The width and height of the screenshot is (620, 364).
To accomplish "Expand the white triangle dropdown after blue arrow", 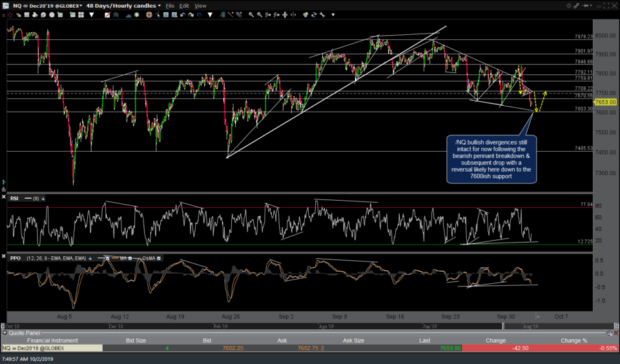I will click(x=210, y=15).
